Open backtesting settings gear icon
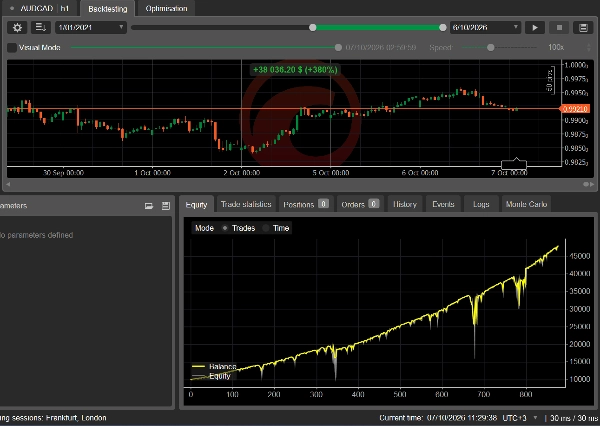This screenshot has width=600, height=426. 17,28
